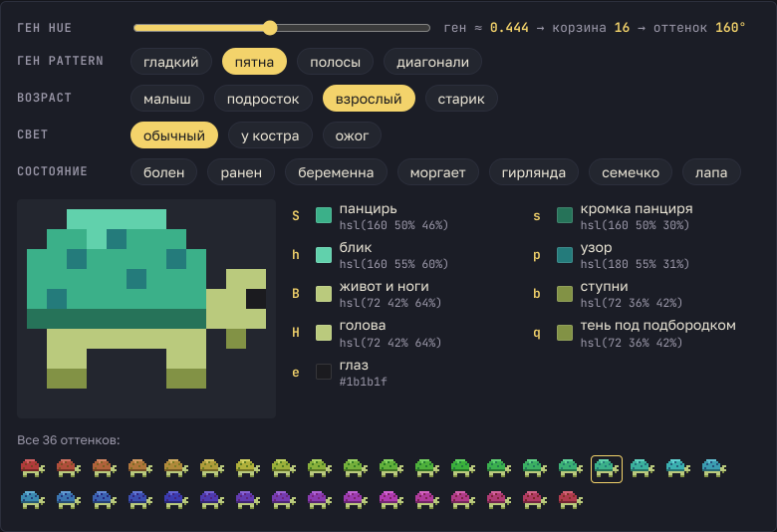Click the 'ГЕН PATTERN' label

coord(61,61)
